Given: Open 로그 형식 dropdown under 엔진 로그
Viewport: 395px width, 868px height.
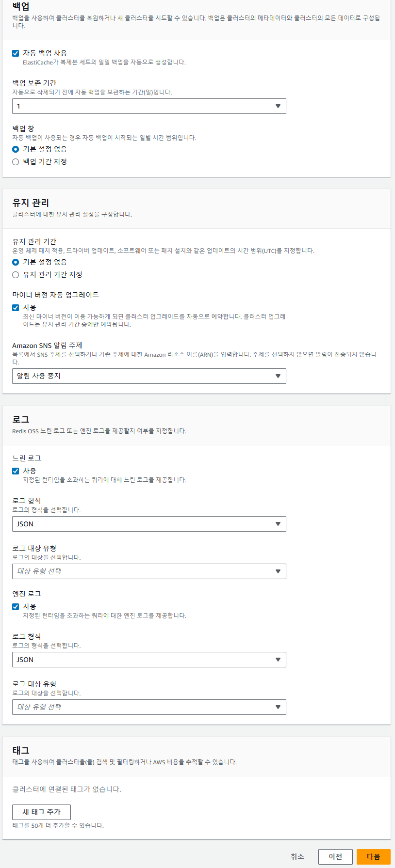Looking at the screenshot, I should click(148, 660).
